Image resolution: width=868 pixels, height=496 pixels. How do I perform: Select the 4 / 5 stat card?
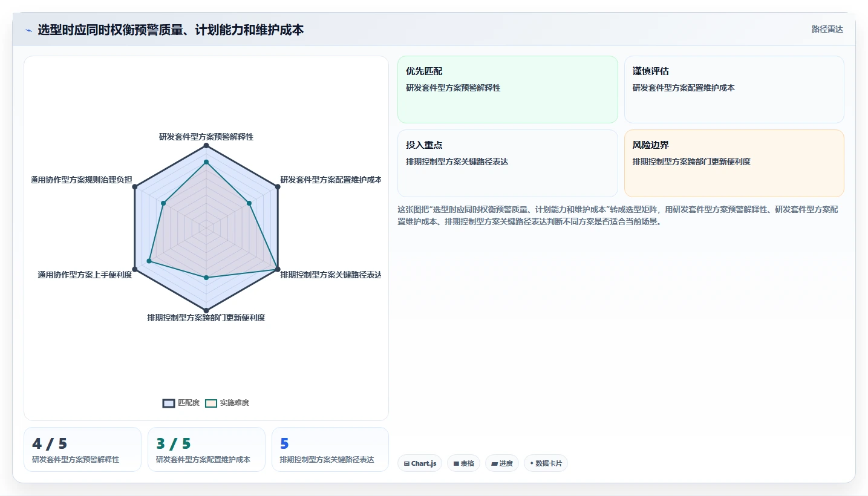[x=82, y=449]
